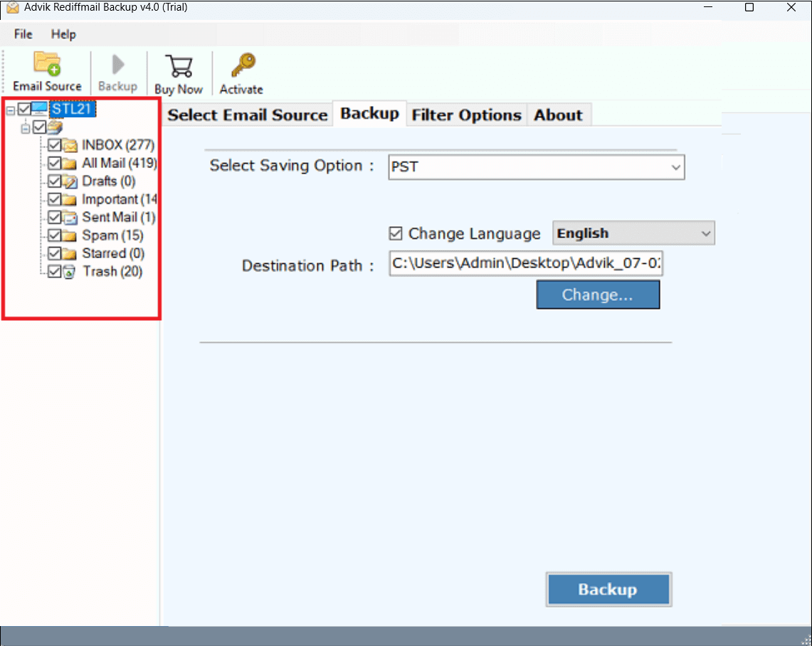This screenshot has height=646, width=812.
Task: Click the Important folder icon
Action: click(x=69, y=200)
